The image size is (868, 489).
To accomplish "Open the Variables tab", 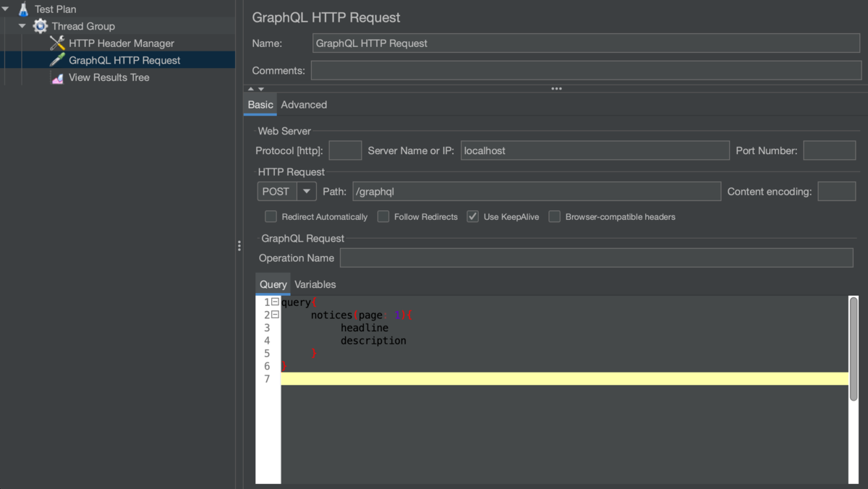I will click(315, 284).
